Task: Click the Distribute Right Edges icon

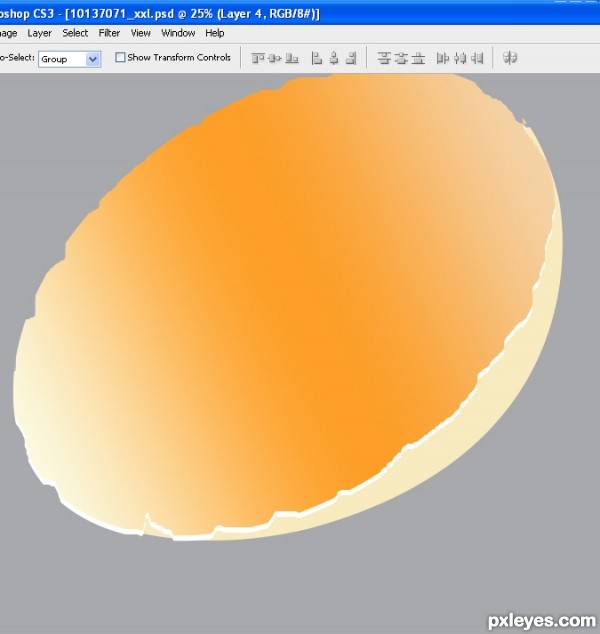Action: coord(478,58)
